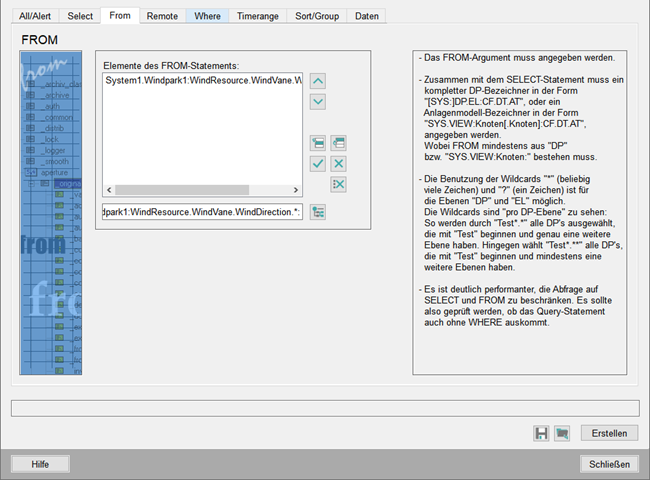
Task: Focus the WindDirection FROM input field
Action: click(x=201, y=212)
